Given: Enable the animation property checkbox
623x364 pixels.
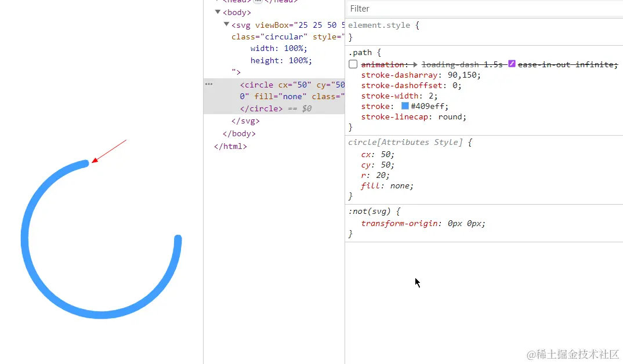Looking at the screenshot, I should click(353, 64).
